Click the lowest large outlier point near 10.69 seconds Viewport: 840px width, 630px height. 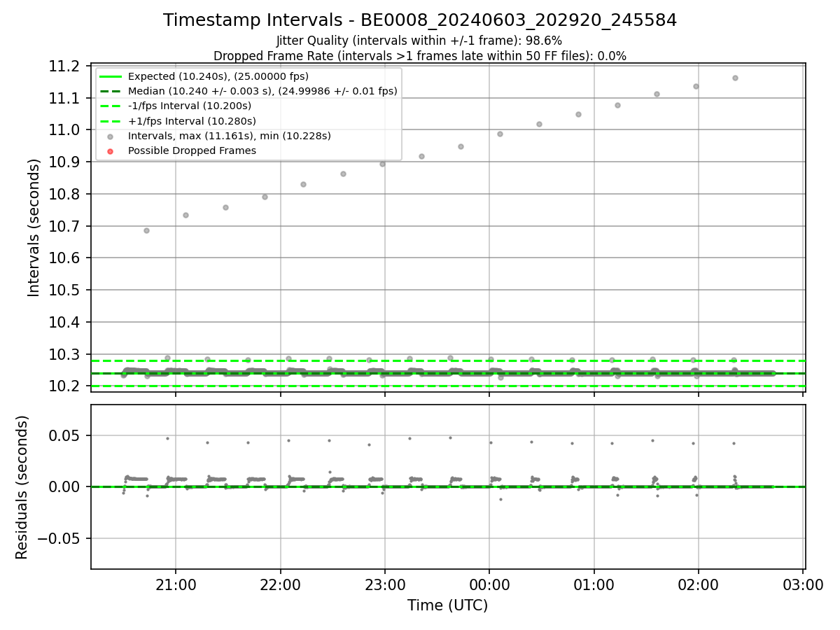pyautogui.click(x=146, y=230)
